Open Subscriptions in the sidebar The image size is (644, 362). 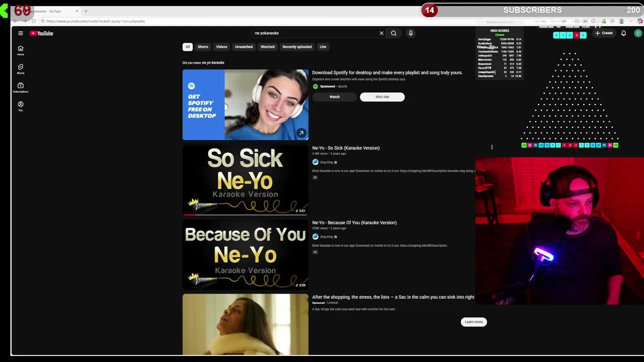(21, 87)
